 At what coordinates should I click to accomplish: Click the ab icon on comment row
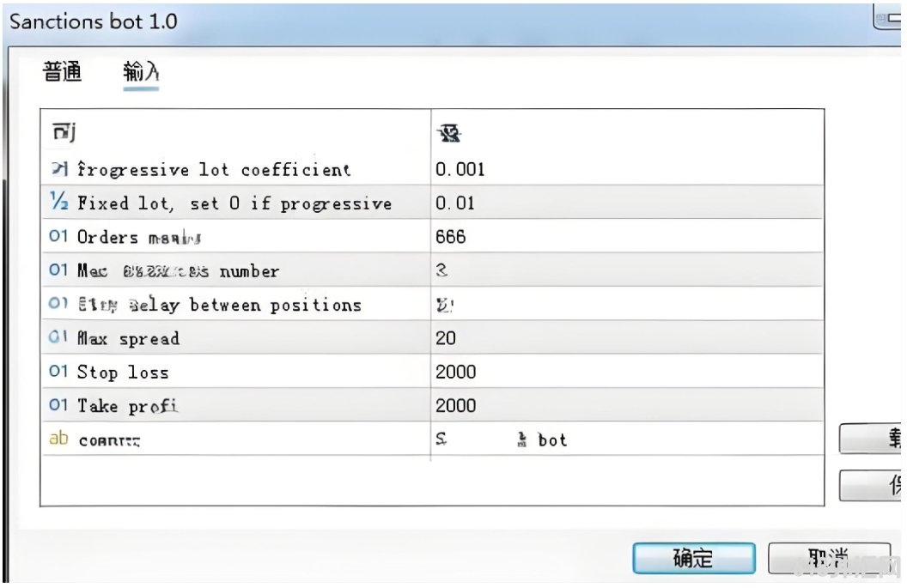[x=58, y=439]
